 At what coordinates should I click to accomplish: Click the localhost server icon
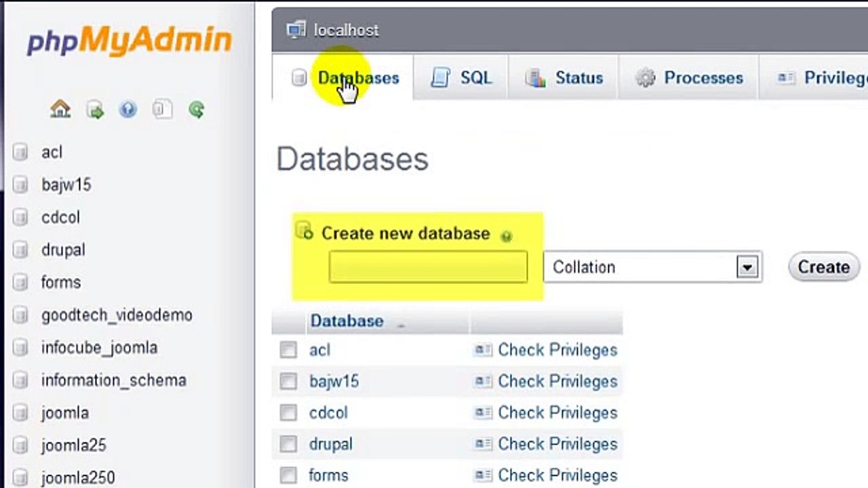(296, 30)
